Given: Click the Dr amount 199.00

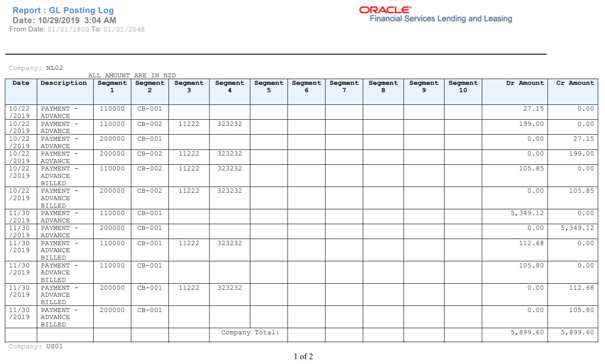Looking at the screenshot, I should point(532,124).
